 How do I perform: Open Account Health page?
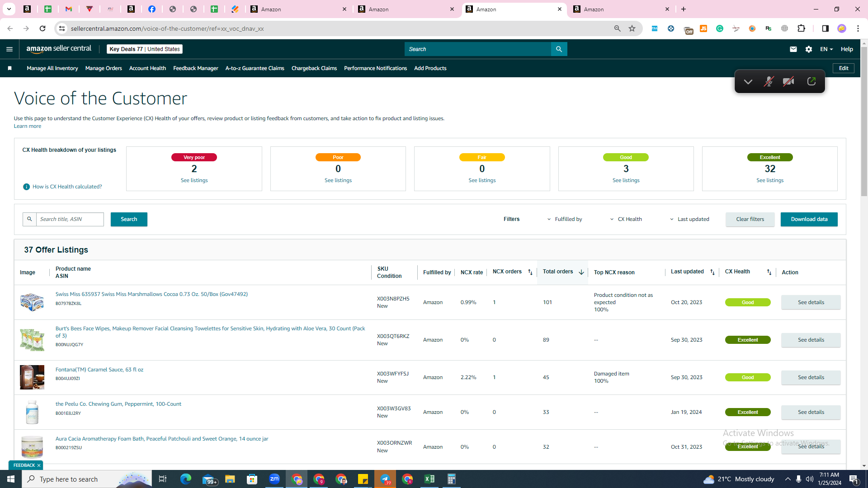click(x=147, y=68)
